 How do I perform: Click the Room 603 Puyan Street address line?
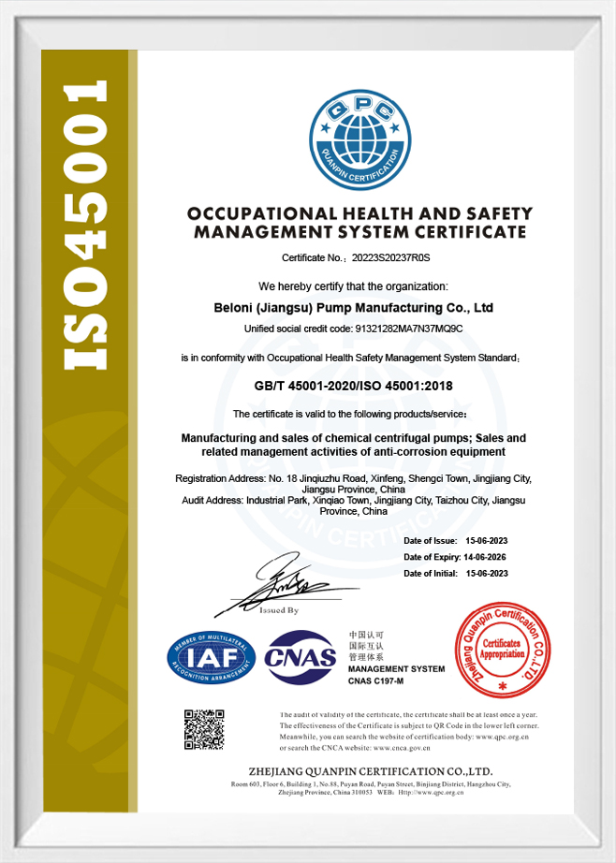[370, 784]
